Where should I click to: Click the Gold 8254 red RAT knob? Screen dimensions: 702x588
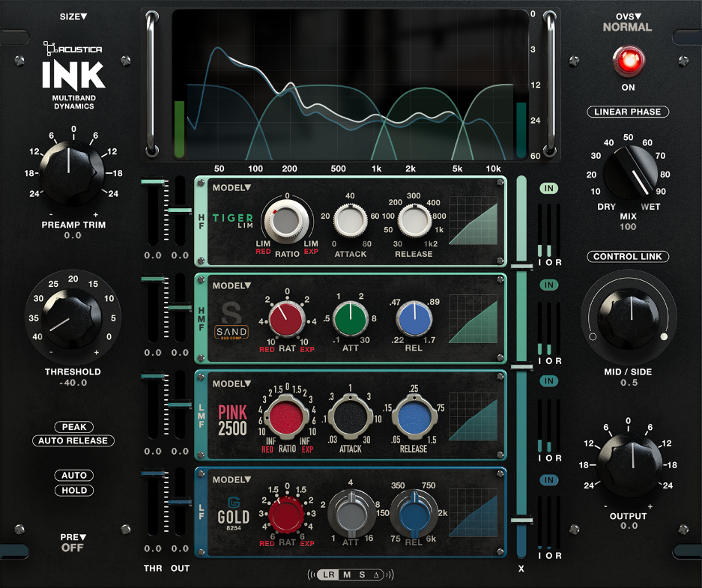[286, 515]
